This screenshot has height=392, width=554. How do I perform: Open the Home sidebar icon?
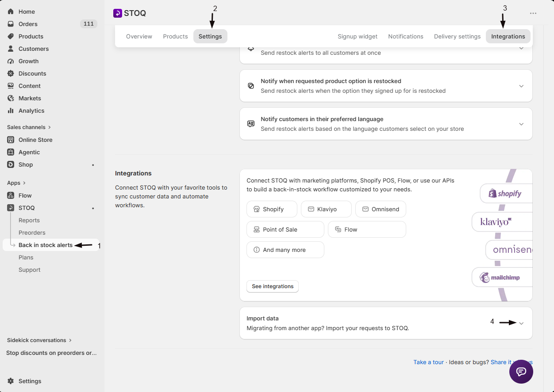click(11, 11)
